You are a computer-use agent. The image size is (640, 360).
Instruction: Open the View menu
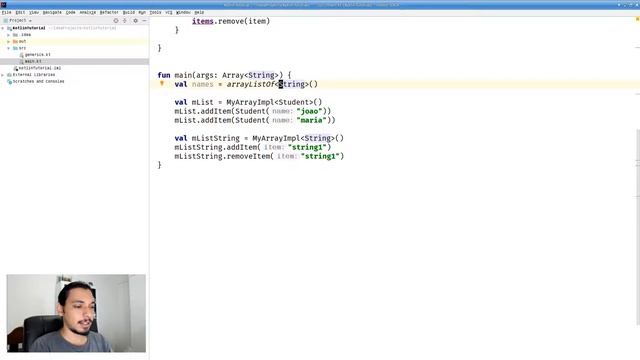click(x=34, y=13)
